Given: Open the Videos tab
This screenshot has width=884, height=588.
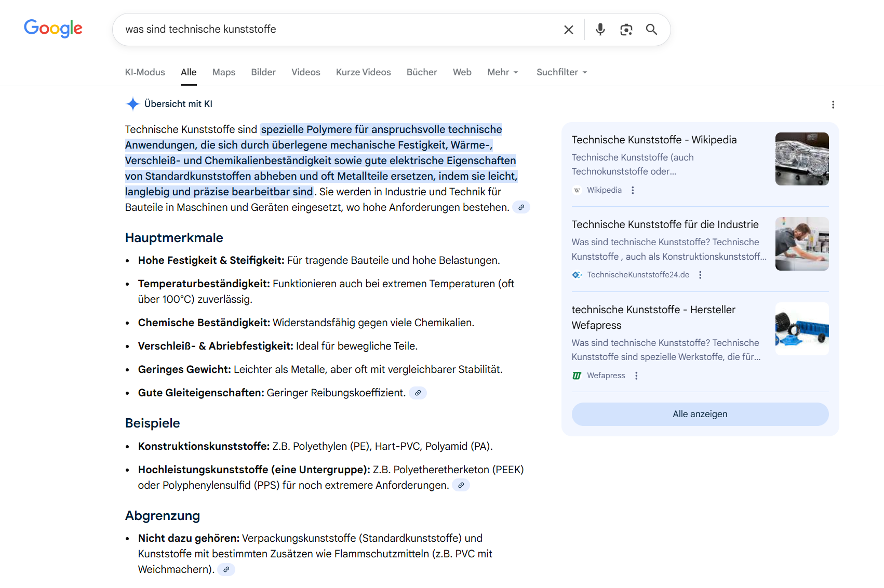Looking at the screenshot, I should click(x=305, y=72).
